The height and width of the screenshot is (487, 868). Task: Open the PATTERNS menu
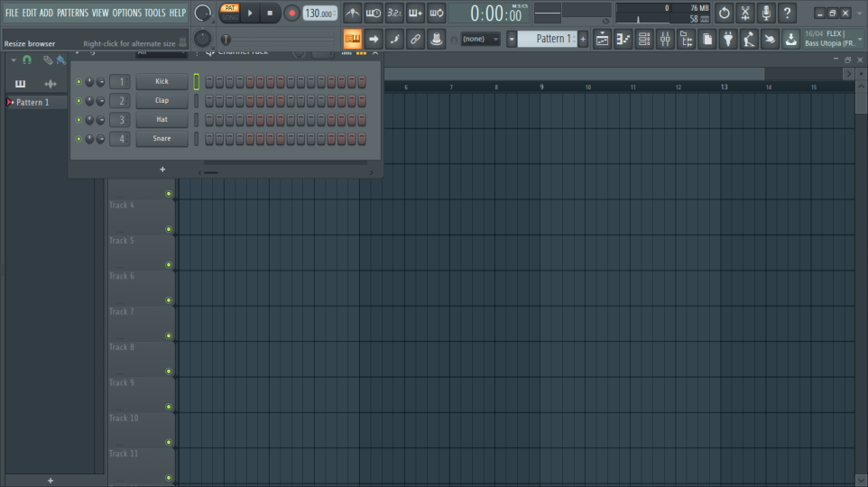pyautogui.click(x=72, y=13)
